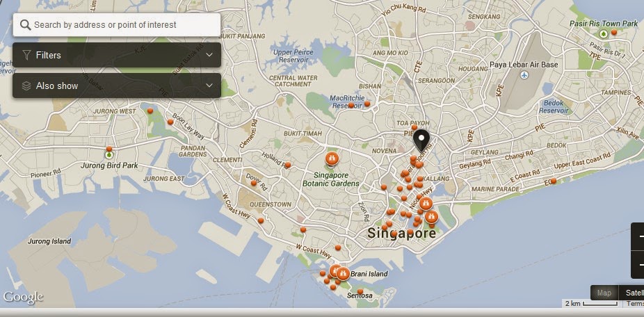Screen dimensions: 644x317
Task: Switch to Satellite view tab
Action: click(631, 293)
